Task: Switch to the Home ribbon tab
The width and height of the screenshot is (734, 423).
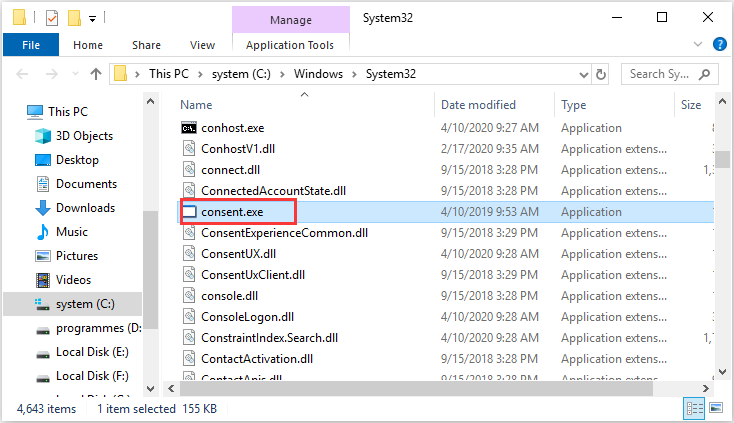Action: tap(88, 45)
